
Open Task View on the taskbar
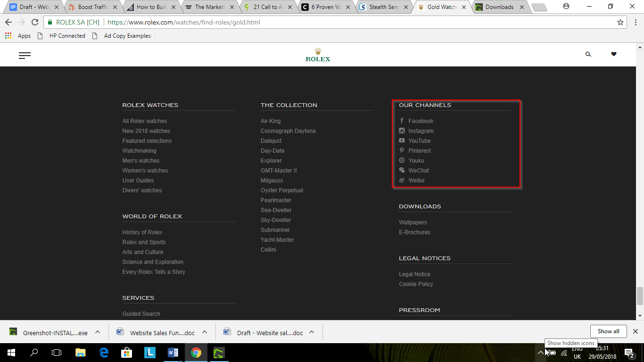(x=57, y=353)
